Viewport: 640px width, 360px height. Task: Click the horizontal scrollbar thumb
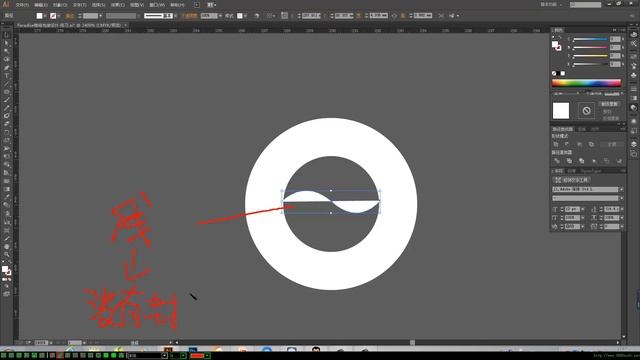(412, 343)
